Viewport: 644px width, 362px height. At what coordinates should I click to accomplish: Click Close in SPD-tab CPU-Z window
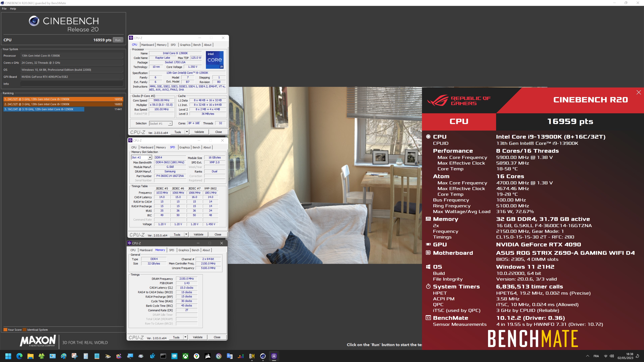[x=218, y=234]
